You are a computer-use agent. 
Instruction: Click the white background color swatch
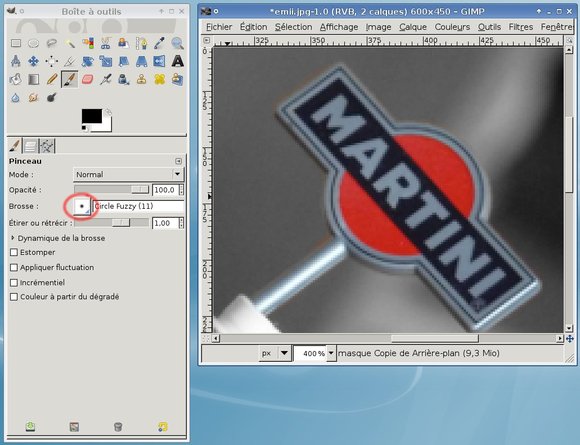[x=106, y=127]
